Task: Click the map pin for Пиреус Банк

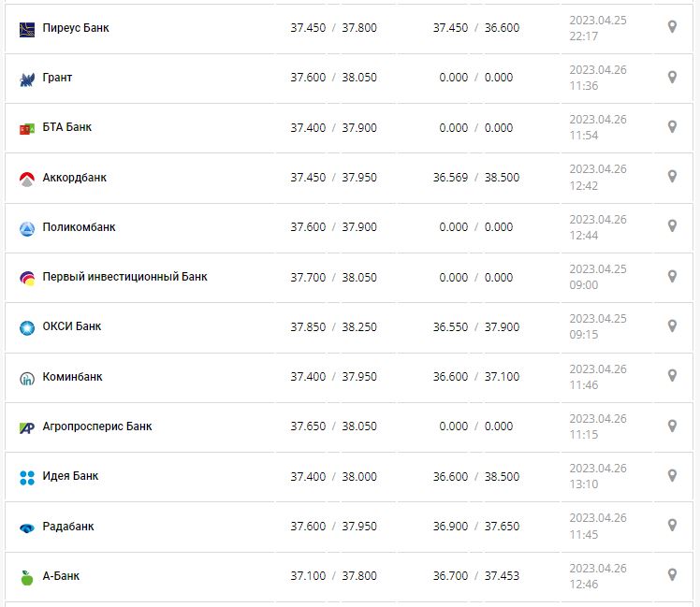Action: [x=672, y=27]
